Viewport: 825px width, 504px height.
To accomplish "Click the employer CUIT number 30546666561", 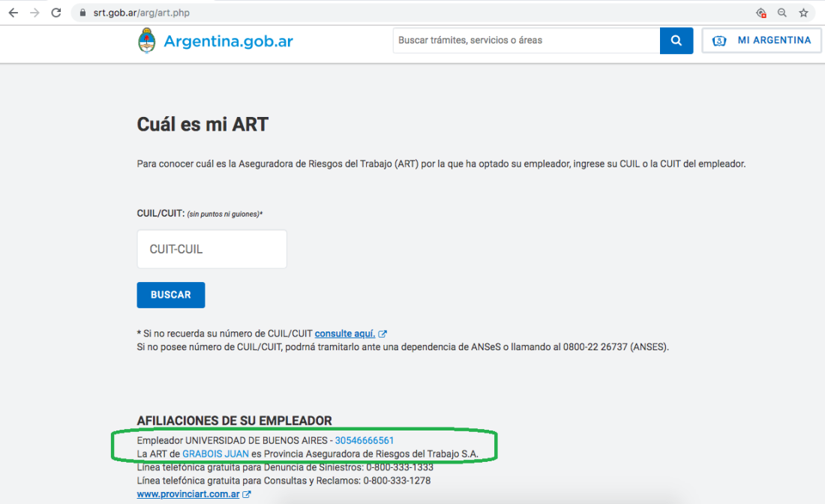I will (364, 440).
